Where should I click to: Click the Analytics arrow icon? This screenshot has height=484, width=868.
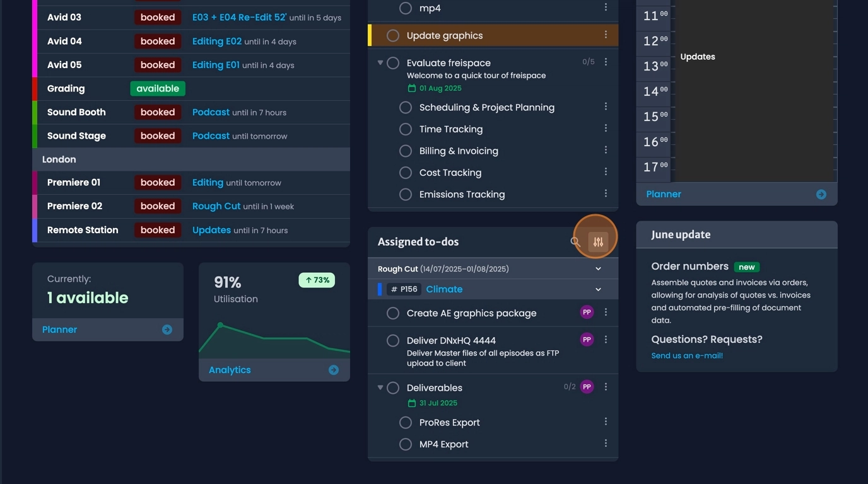coord(334,370)
